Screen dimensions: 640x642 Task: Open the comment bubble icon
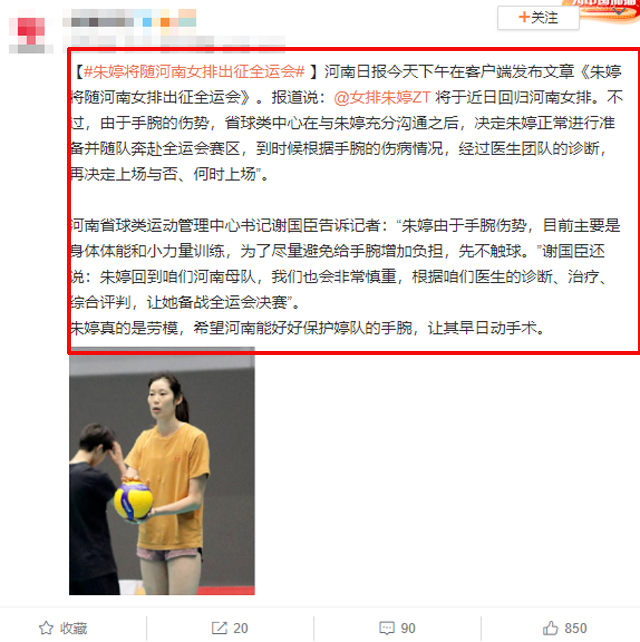pos(387,628)
